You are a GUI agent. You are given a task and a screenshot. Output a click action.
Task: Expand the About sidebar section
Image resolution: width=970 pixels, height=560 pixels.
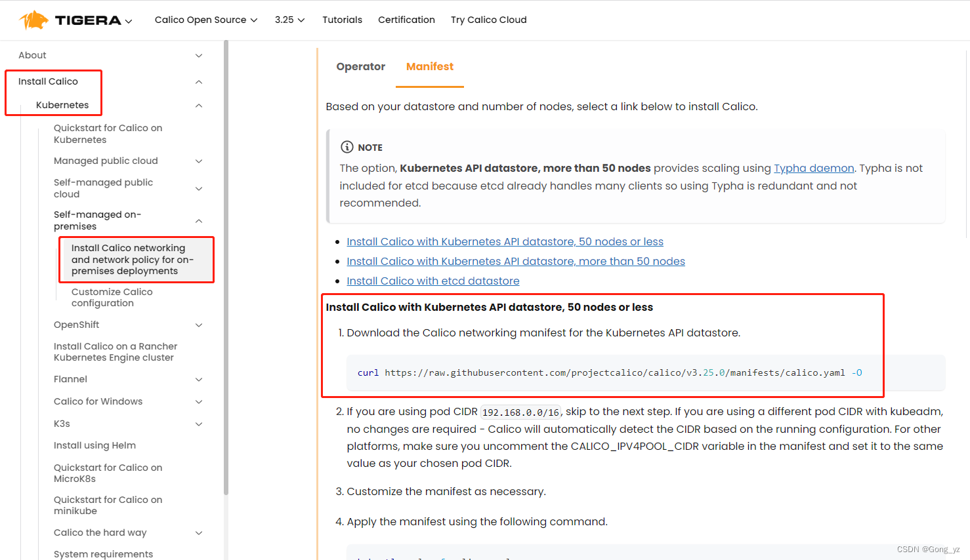pyautogui.click(x=199, y=56)
